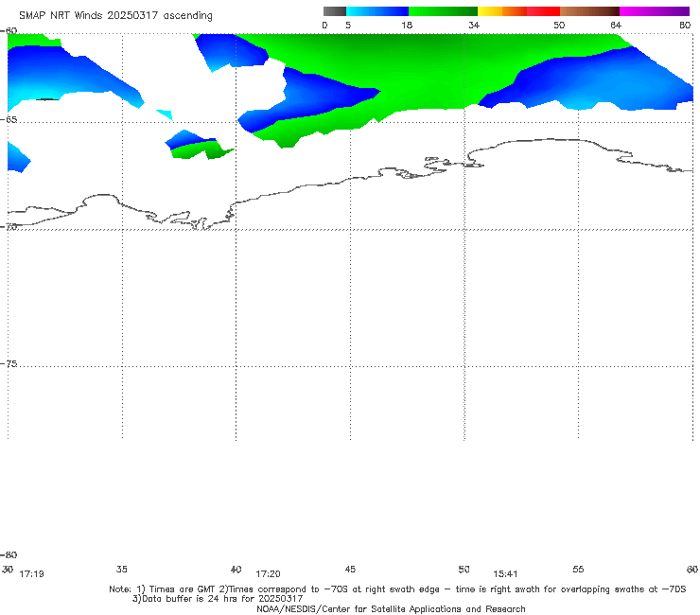700x615 pixels.
Task: Click the '45' longitude label
Action: [x=350, y=569]
